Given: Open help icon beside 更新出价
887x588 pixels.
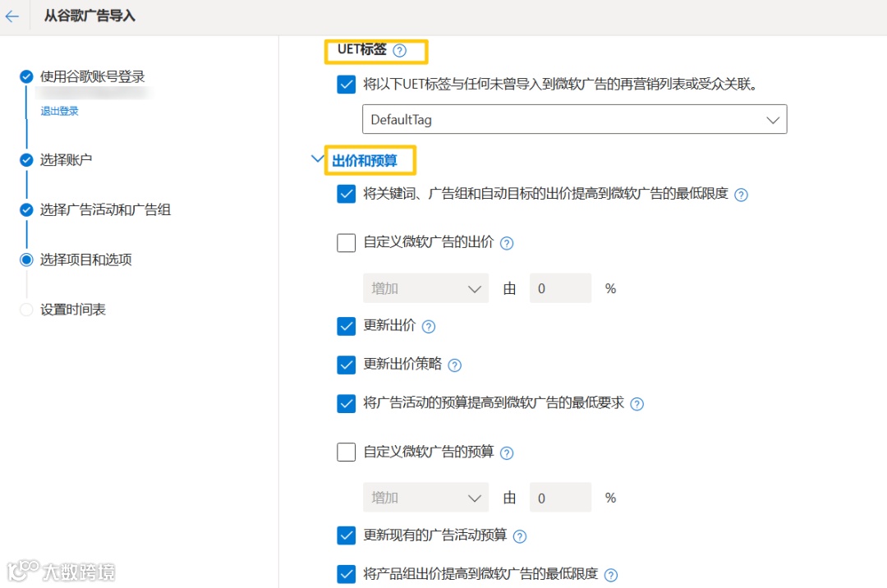Looking at the screenshot, I should pyautogui.click(x=429, y=327).
